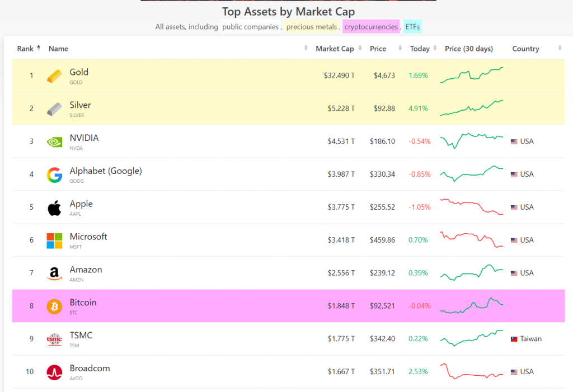Click the Apple logo icon
573x392 pixels.
54,208
